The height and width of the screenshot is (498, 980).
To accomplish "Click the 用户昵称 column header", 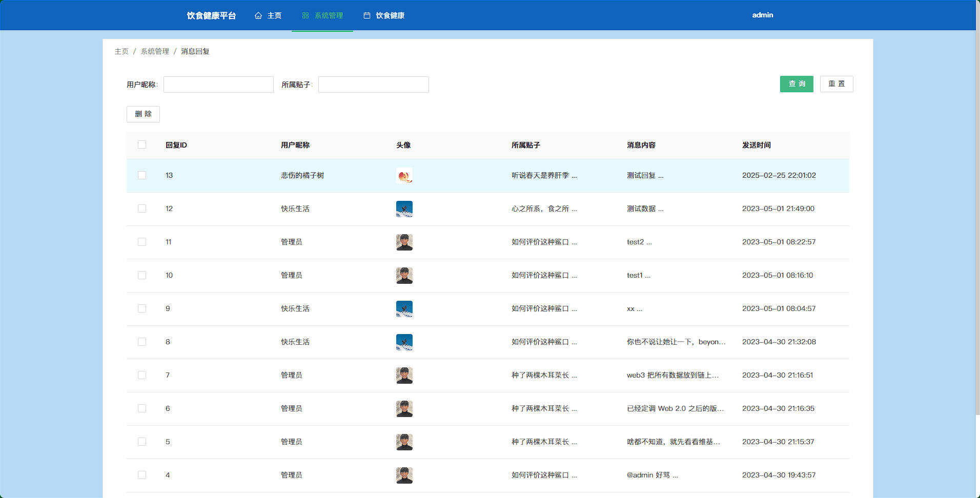I will point(295,145).
